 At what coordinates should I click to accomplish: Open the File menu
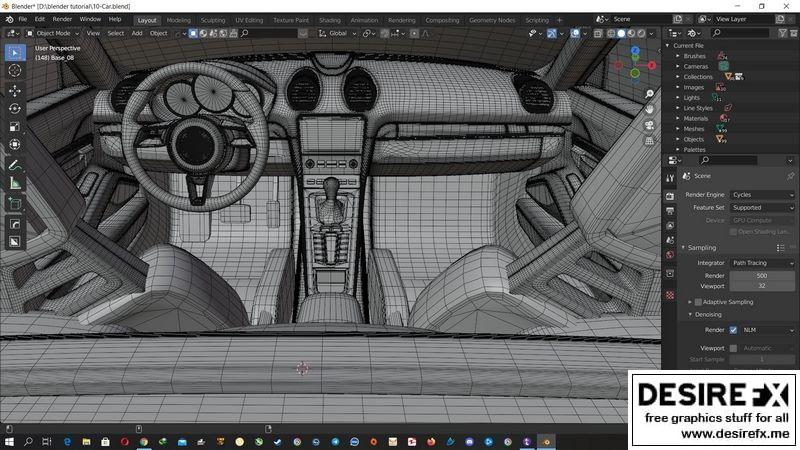pyautogui.click(x=22, y=19)
